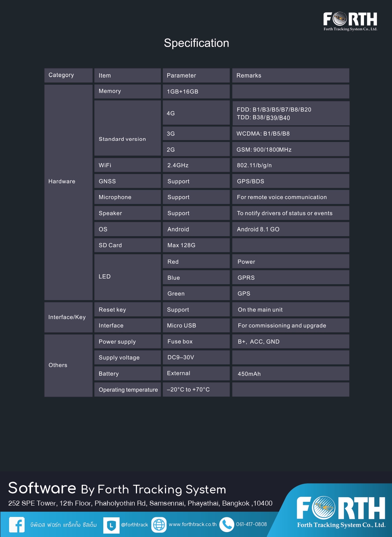Click the Android 8.1 GO remarks cell

pos(290,229)
